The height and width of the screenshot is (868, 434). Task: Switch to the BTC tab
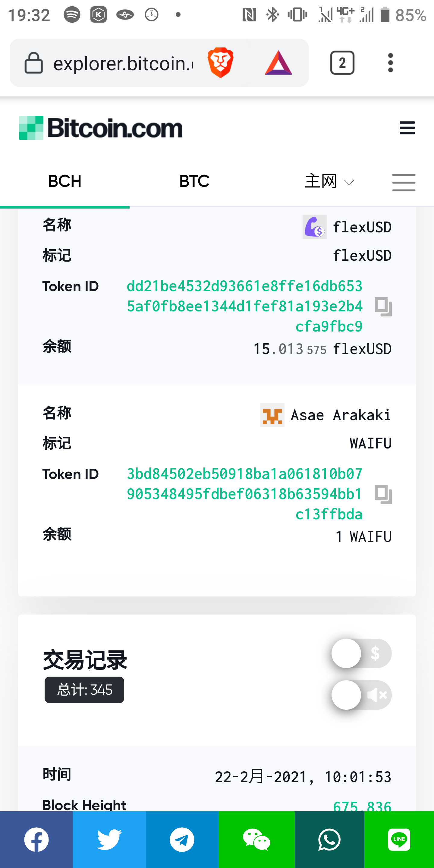click(194, 181)
